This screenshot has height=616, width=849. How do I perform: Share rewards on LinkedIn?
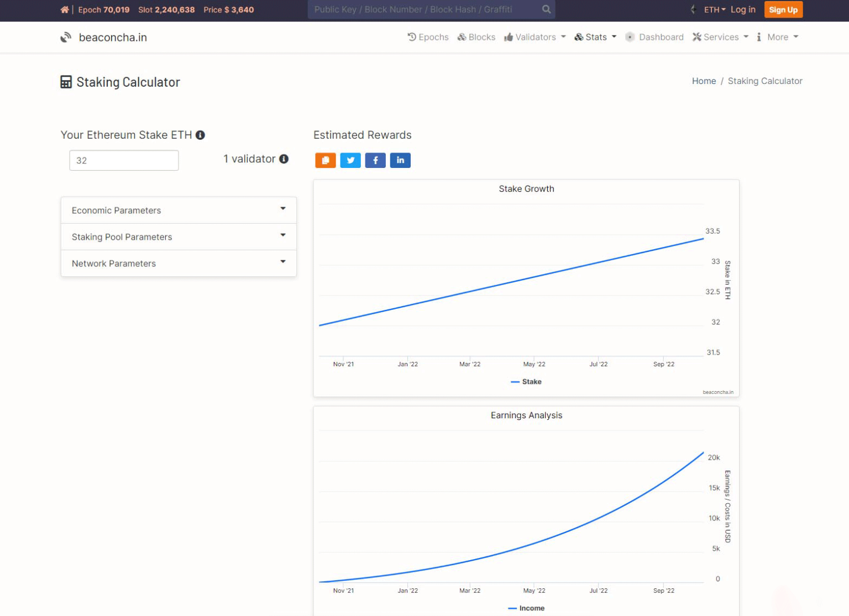(400, 160)
